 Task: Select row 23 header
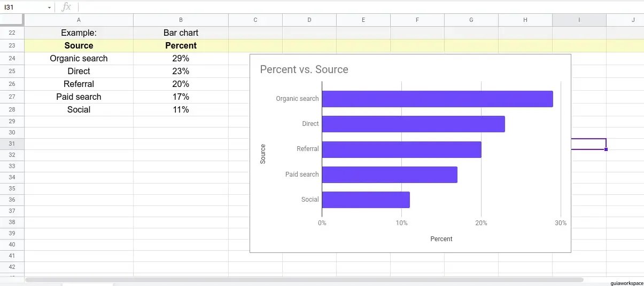[12, 46]
